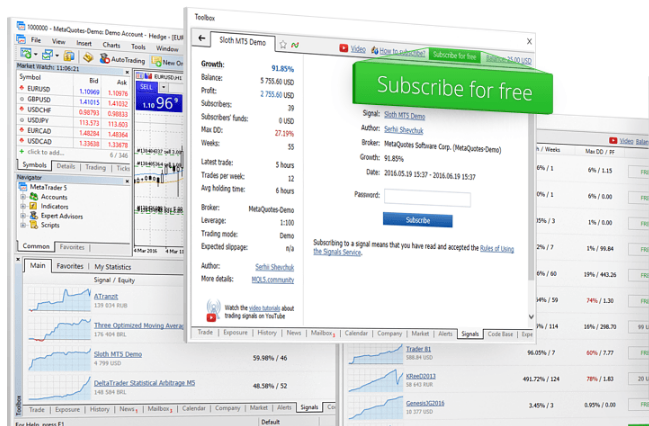Open DeltaTrader Statistical Arbitrage M5 signal
Screen dimensions: 649x426
tap(144, 383)
